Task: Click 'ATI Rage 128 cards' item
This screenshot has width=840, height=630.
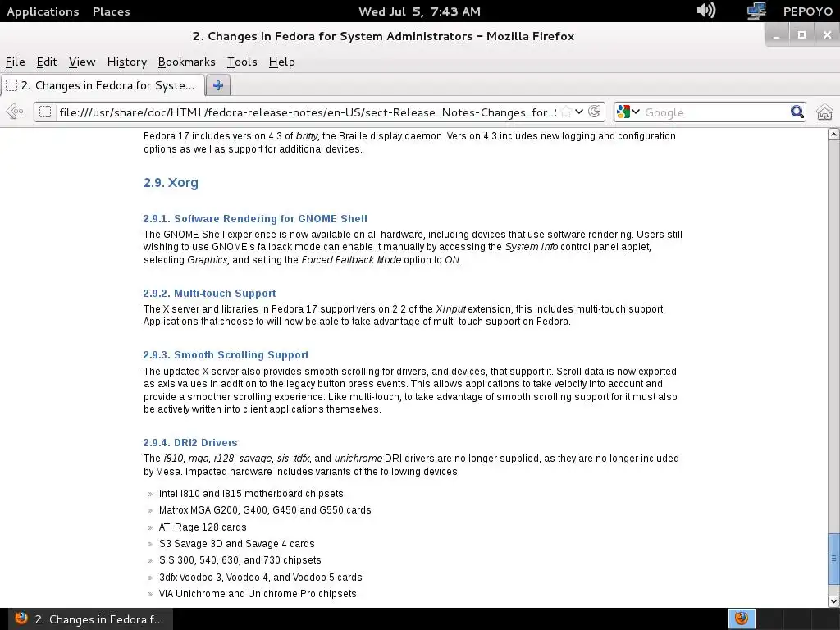Action: 203,527
